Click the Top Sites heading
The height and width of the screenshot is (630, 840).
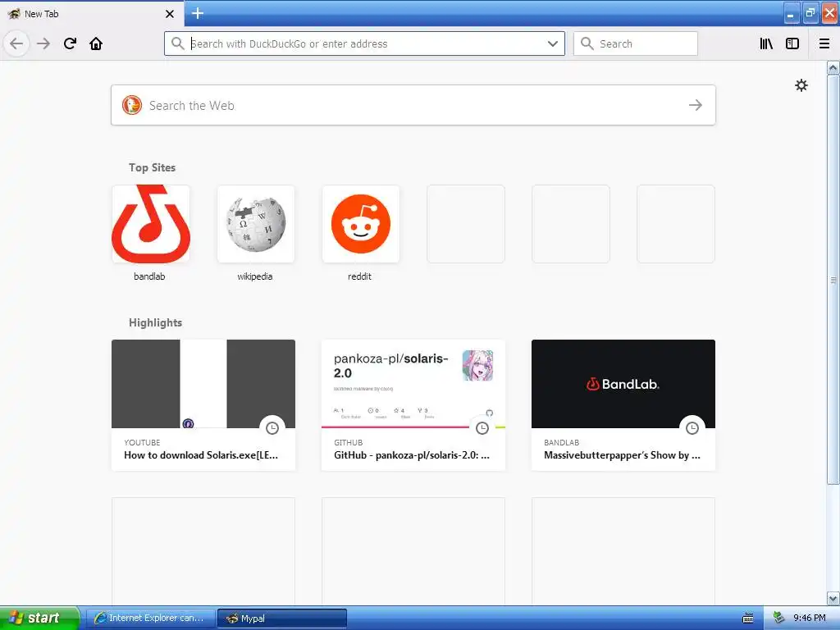coord(152,167)
